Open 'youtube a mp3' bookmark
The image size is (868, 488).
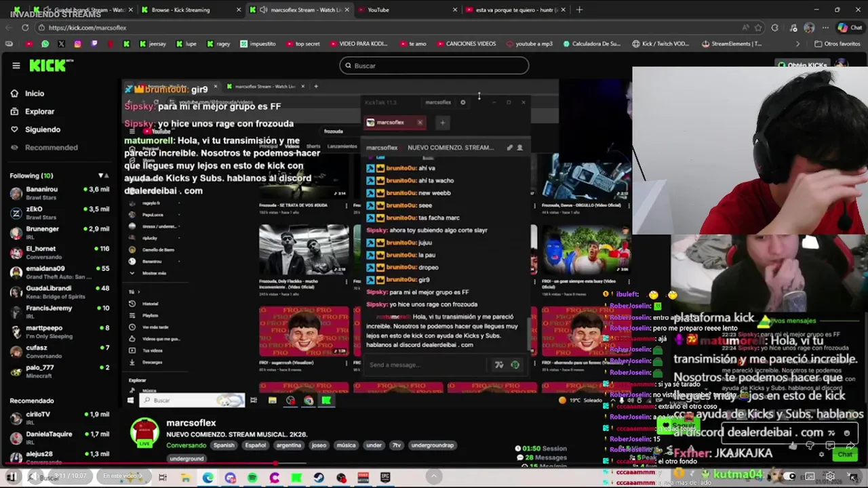point(528,44)
